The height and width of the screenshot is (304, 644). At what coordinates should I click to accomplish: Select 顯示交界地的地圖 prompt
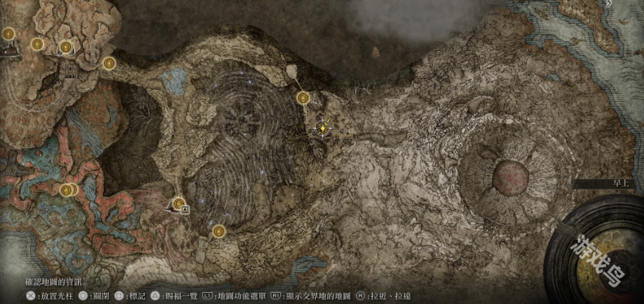tap(311, 296)
